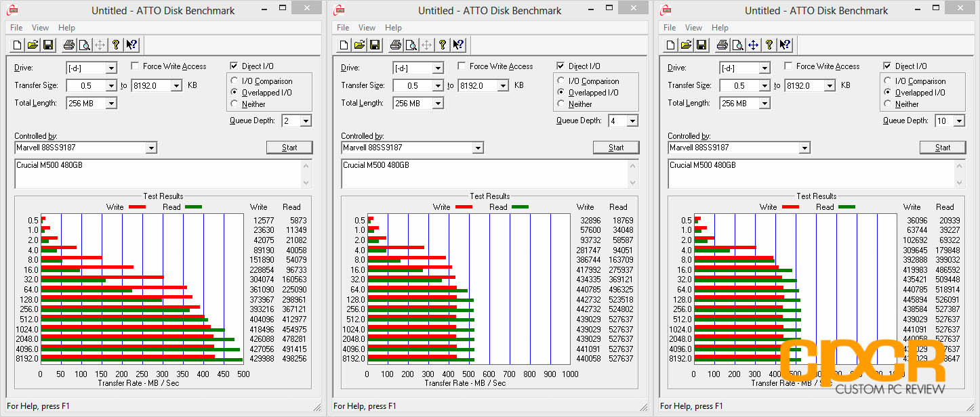Viewport: 980px width, 417px height.
Task: Click the Open folder icon in left window
Action: tap(33, 45)
